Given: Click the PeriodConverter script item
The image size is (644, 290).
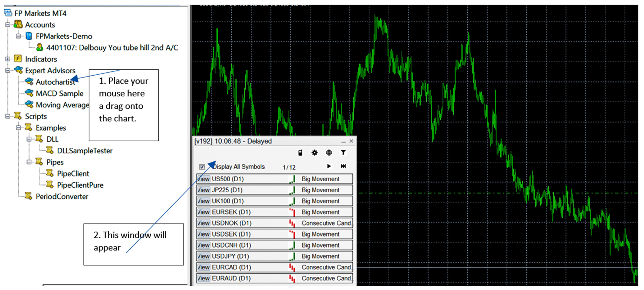Looking at the screenshot, I should tap(62, 196).
